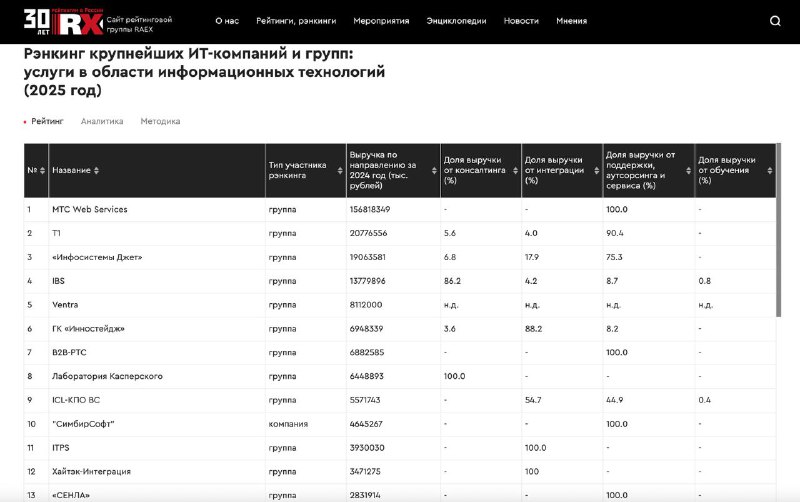Sort by поддержки, аутсорсинга и сервиса arrows

coord(688,171)
